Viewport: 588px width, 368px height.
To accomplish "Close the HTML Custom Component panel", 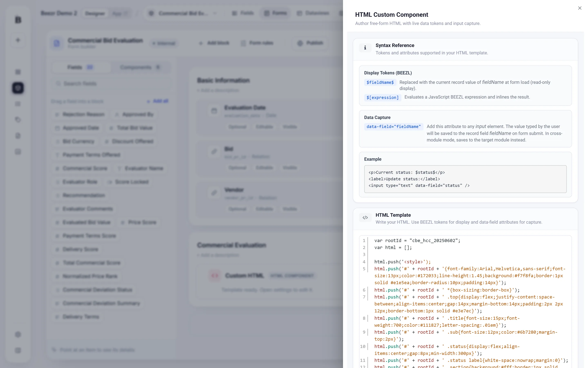I will click(580, 8).
